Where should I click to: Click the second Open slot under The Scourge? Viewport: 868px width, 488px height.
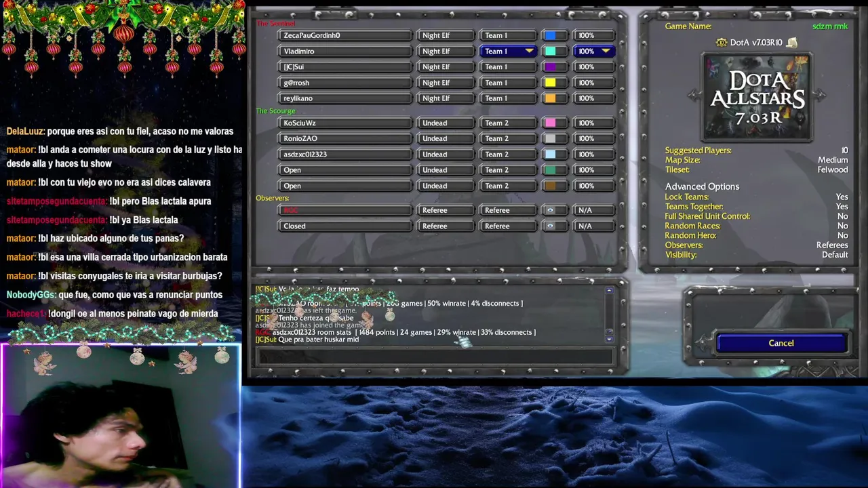click(345, 186)
